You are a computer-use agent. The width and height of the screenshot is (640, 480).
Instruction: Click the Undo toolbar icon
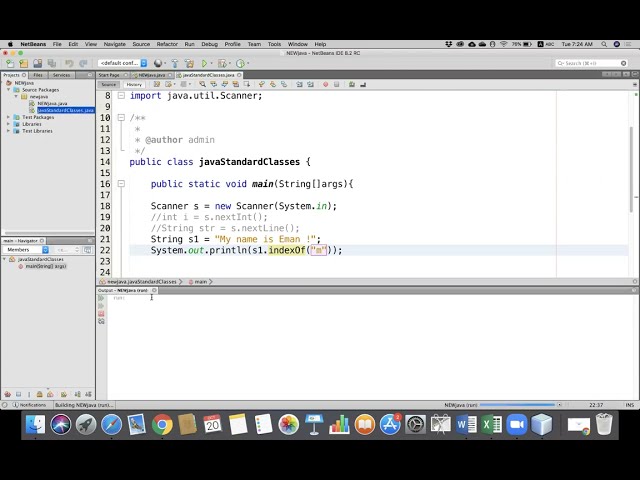[x=69, y=63]
